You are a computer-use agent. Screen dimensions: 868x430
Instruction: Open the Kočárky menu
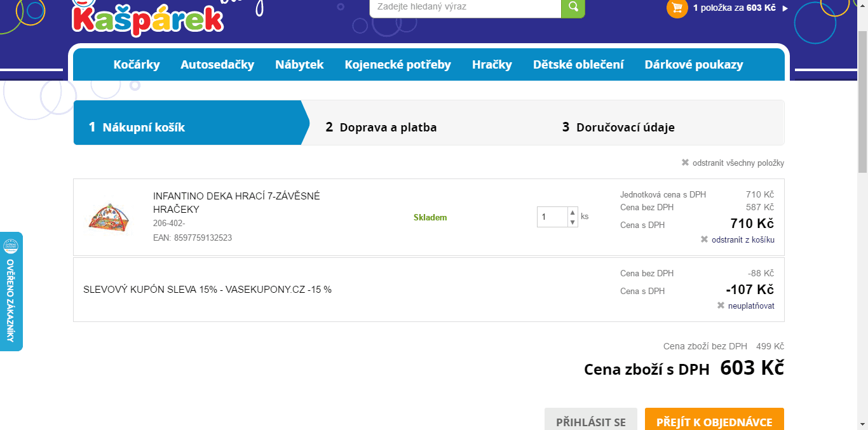[137, 65]
